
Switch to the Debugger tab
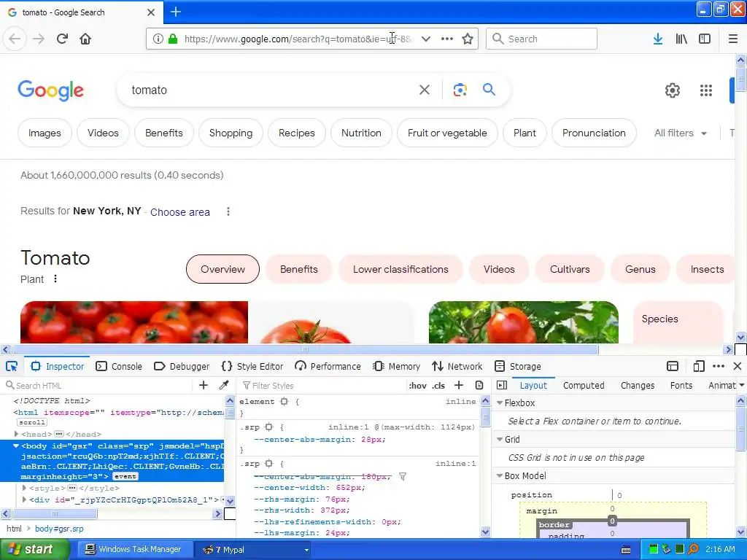(x=182, y=366)
